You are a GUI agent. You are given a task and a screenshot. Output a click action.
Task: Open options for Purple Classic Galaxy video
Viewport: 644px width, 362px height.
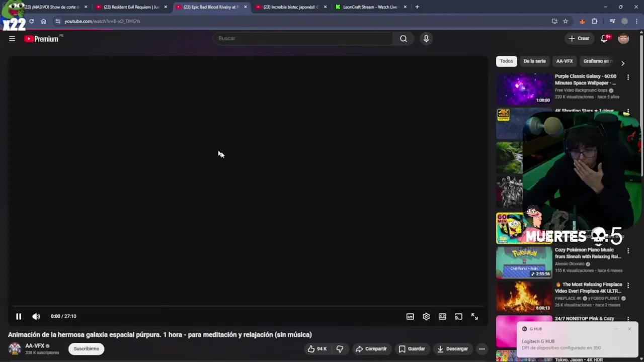[628, 77]
